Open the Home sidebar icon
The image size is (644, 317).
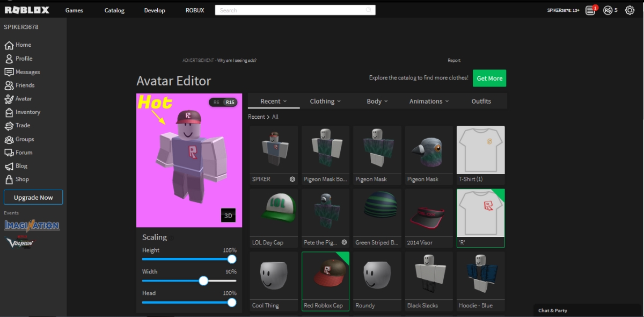(9, 45)
